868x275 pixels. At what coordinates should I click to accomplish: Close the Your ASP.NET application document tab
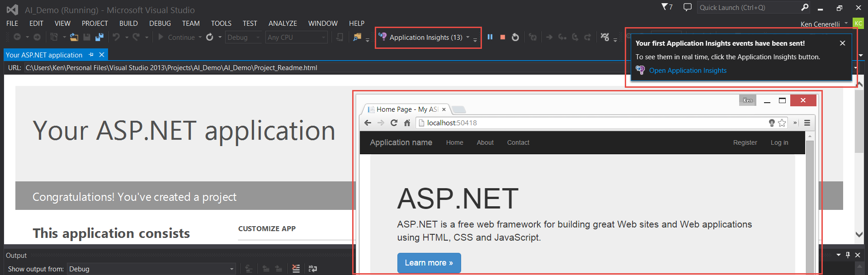tap(102, 55)
